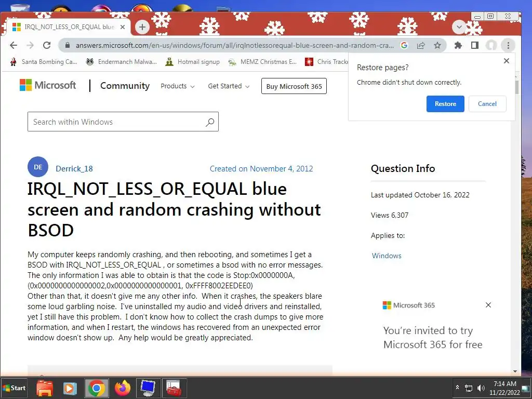532x399 pixels.
Task: Launch Firefox from the taskbar
Action: pyautogui.click(x=122, y=388)
